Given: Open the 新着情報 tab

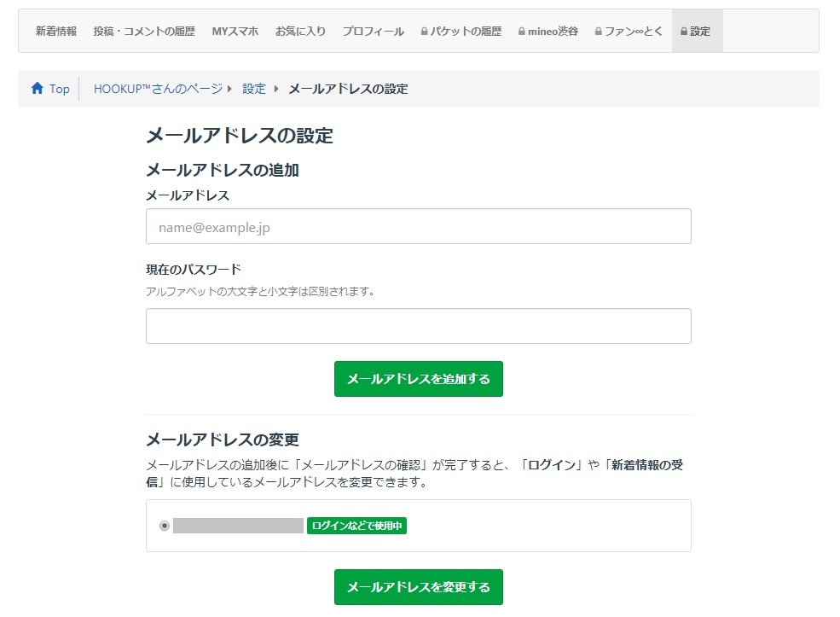Looking at the screenshot, I should (x=56, y=32).
